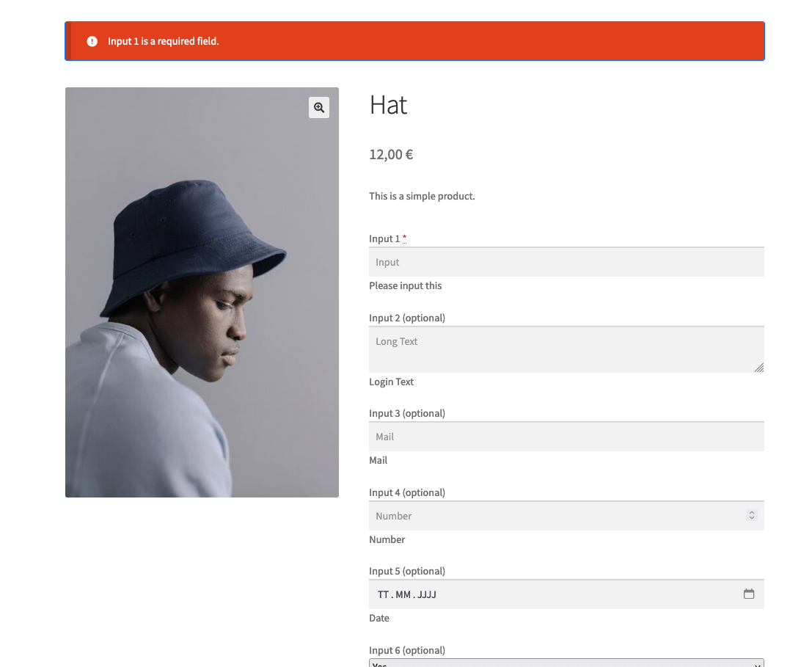Focus the Input 1 text field
812x667 pixels.
(x=566, y=262)
